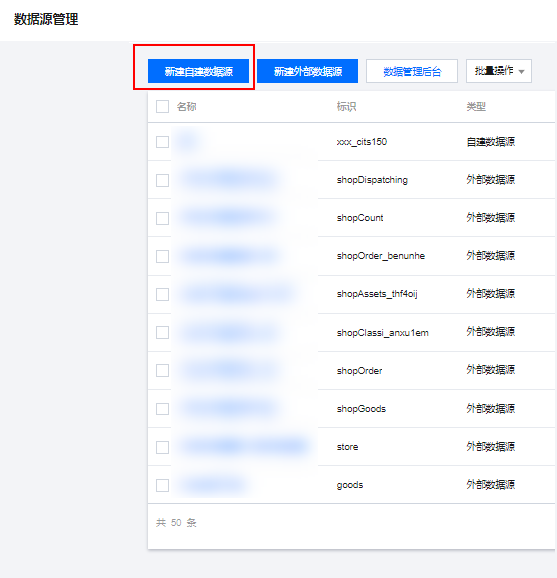
Task: Click the 新建外部数据源 button
Action: click(x=307, y=71)
